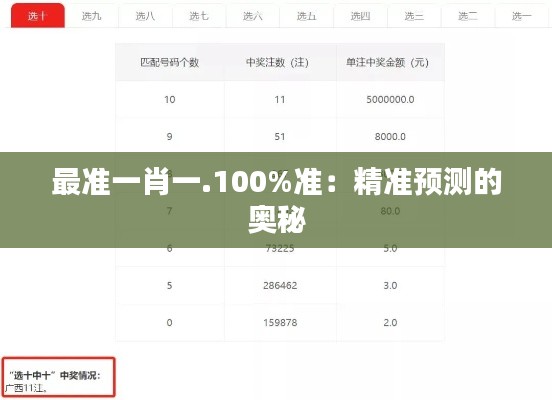Click the 中奖注数（注） column header
This screenshot has height=400, width=552.
(x=280, y=62)
